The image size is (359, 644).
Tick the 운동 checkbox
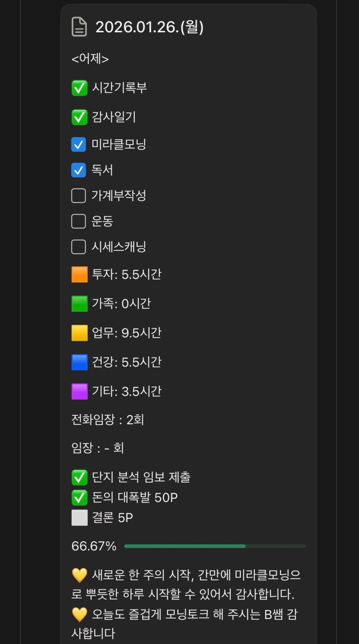tap(78, 221)
